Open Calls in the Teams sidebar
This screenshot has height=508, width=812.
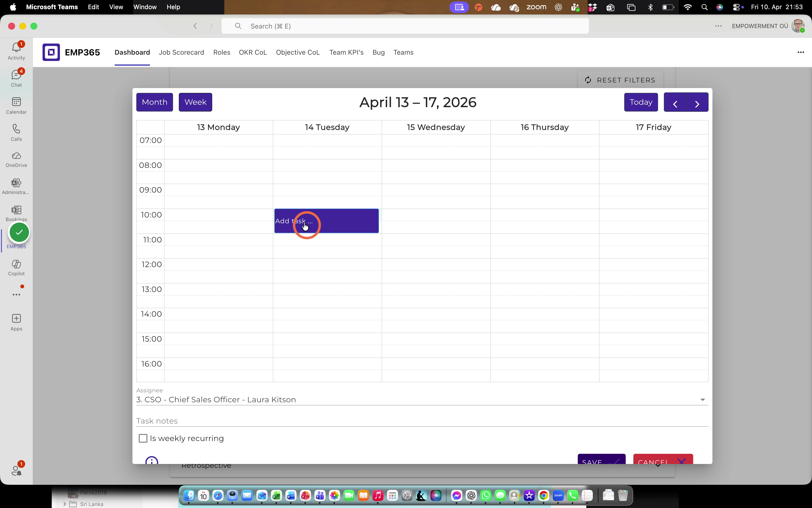point(16,132)
